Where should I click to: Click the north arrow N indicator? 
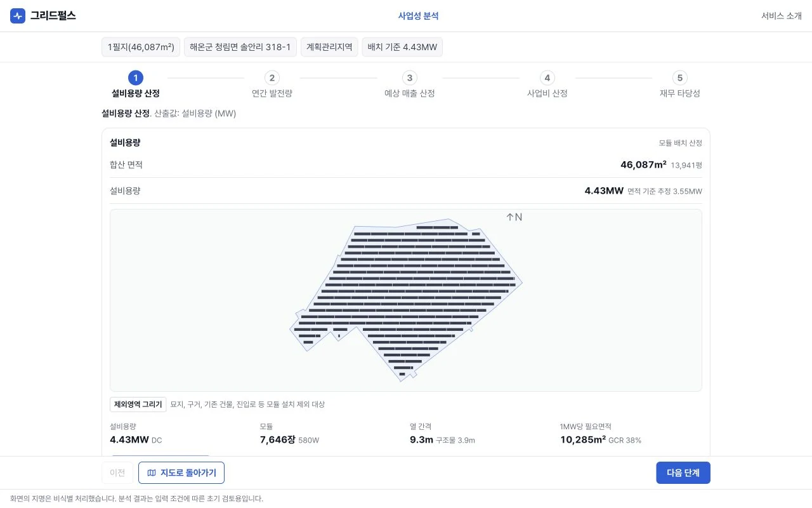pos(514,217)
